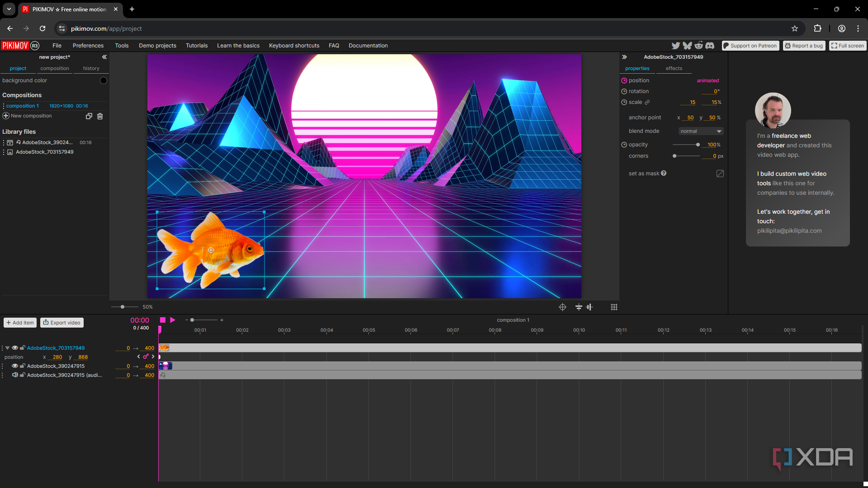Lock the audio layer AdobeStock_390247915
The height and width of the screenshot is (488, 868).
click(x=22, y=375)
